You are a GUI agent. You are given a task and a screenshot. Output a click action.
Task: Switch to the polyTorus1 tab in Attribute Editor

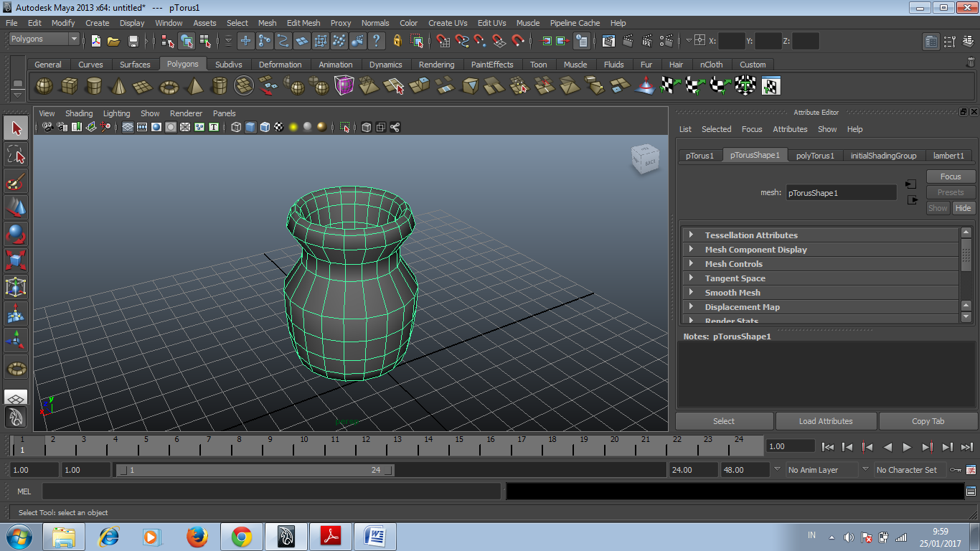(x=815, y=155)
